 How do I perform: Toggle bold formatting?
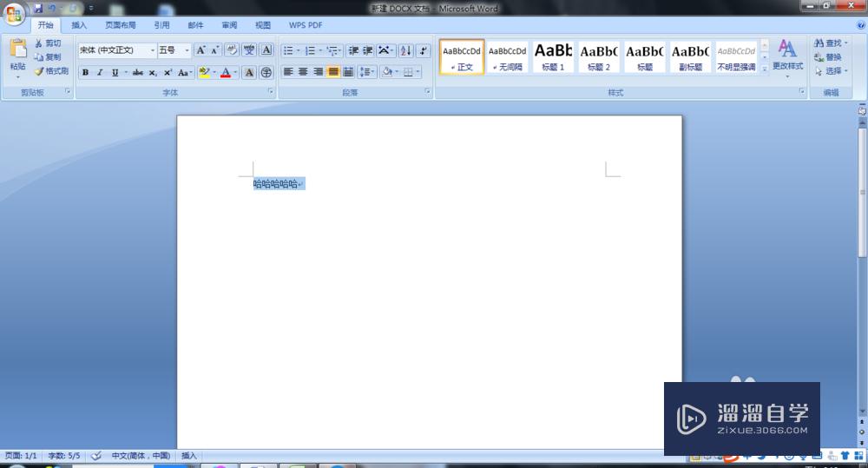coord(85,73)
